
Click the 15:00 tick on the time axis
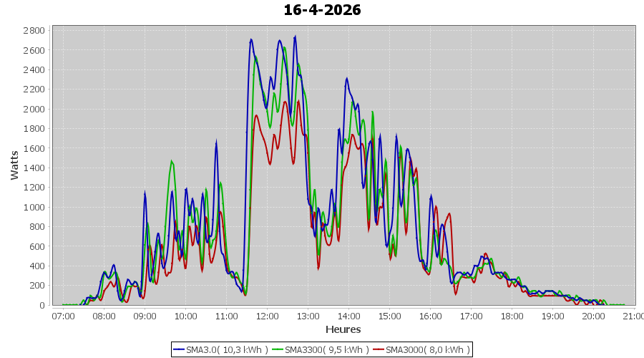(389, 316)
